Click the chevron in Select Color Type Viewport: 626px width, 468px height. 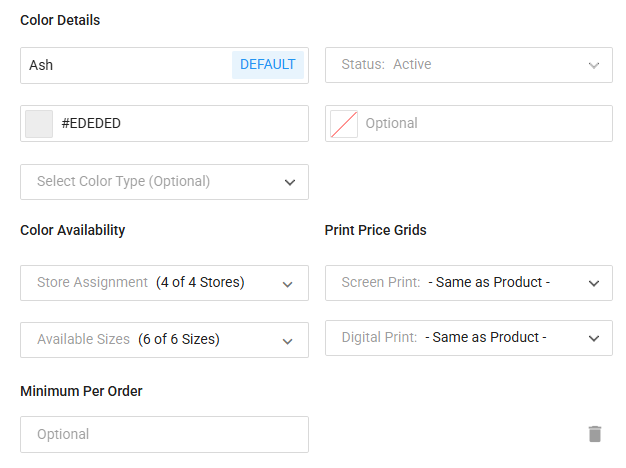tap(290, 182)
